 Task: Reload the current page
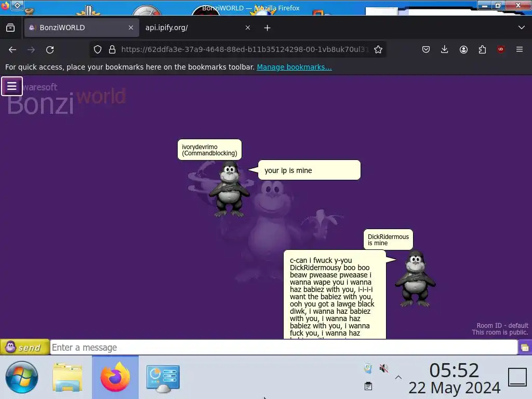[x=50, y=50]
